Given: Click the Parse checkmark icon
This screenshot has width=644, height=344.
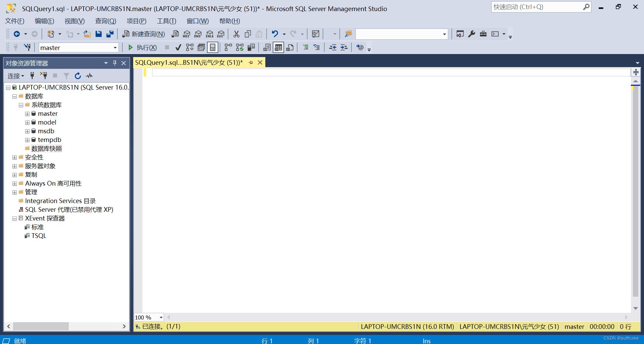Looking at the screenshot, I should coord(178,48).
